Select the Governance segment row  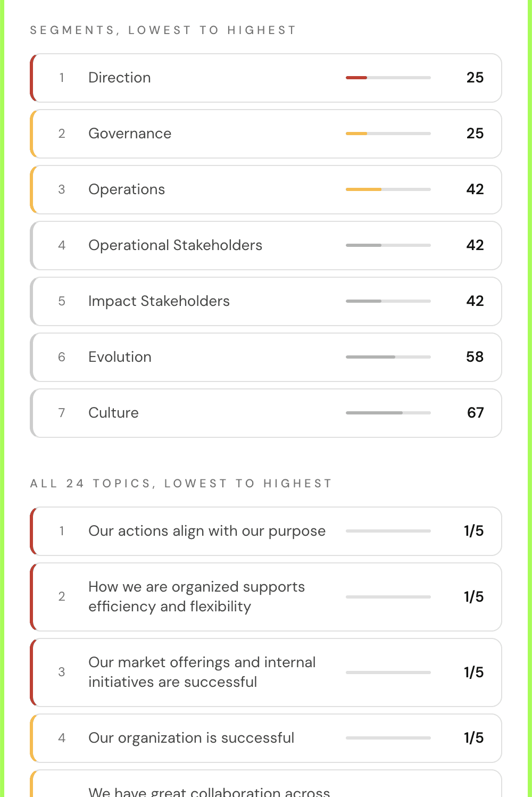click(266, 134)
